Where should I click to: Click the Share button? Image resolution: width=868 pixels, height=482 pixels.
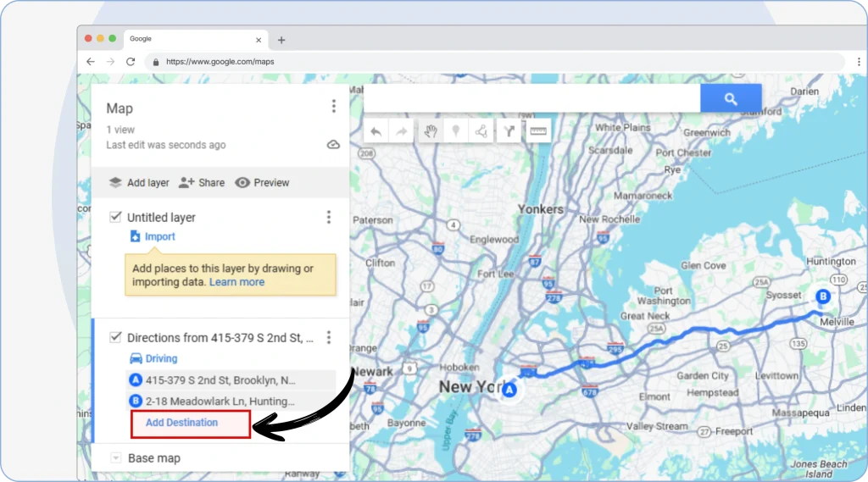click(202, 183)
